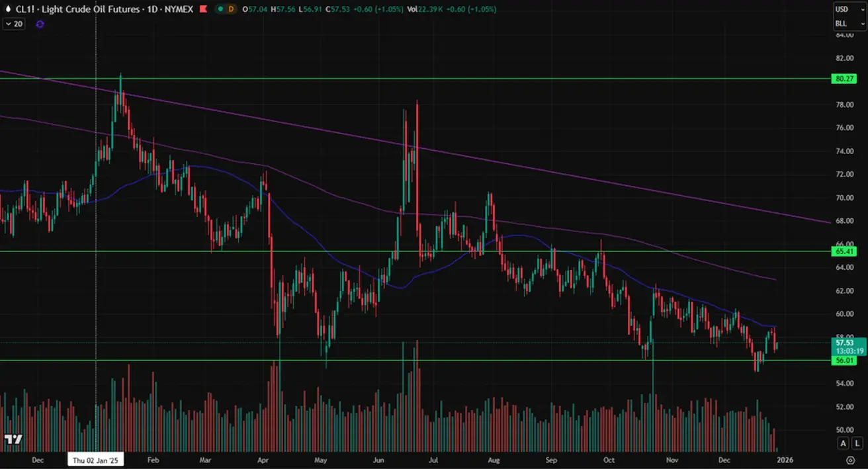Click the TradingView logo icon
Viewport: 868px width, 469px height.
[x=13, y=439]
